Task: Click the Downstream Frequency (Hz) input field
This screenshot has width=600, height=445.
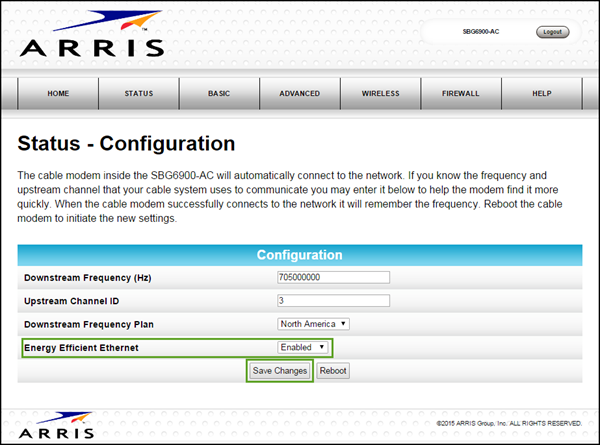Action: [332, 277]
